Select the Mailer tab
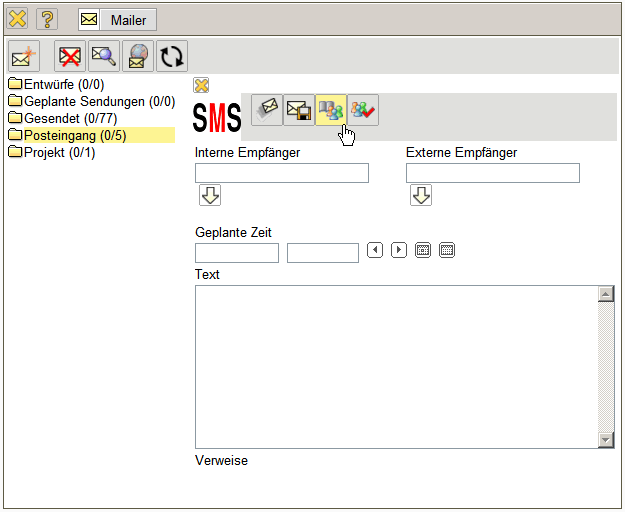The height and width of the screenshot is (512, 625). 128,20
